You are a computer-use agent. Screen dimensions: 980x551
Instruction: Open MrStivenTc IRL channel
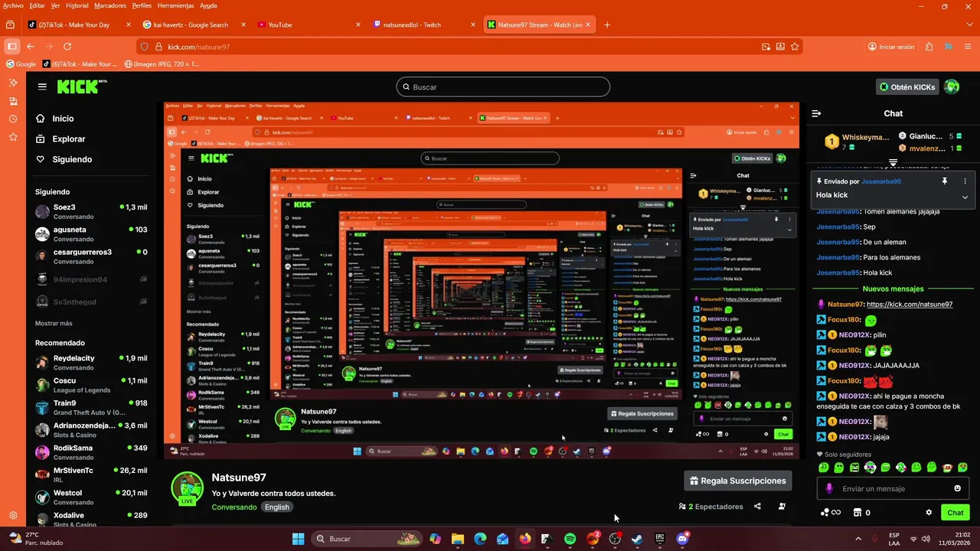[x=91, y=474]
